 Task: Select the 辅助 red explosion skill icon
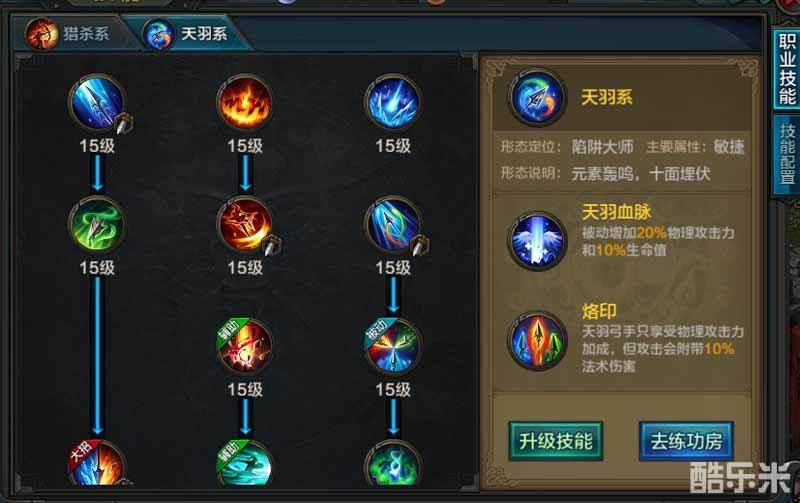[x=245, y=346]
